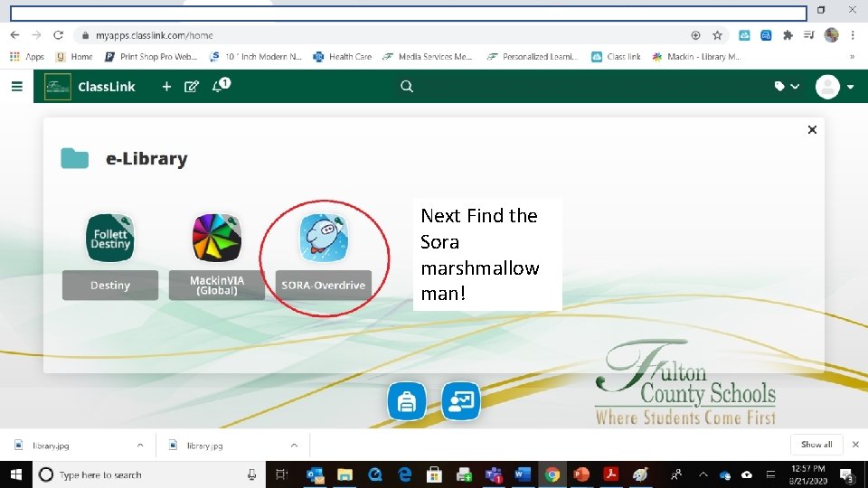Open the MackinVIA colorful pinwheel icon
The height and width of the screenshot is (488, 868).
point(216,238)
